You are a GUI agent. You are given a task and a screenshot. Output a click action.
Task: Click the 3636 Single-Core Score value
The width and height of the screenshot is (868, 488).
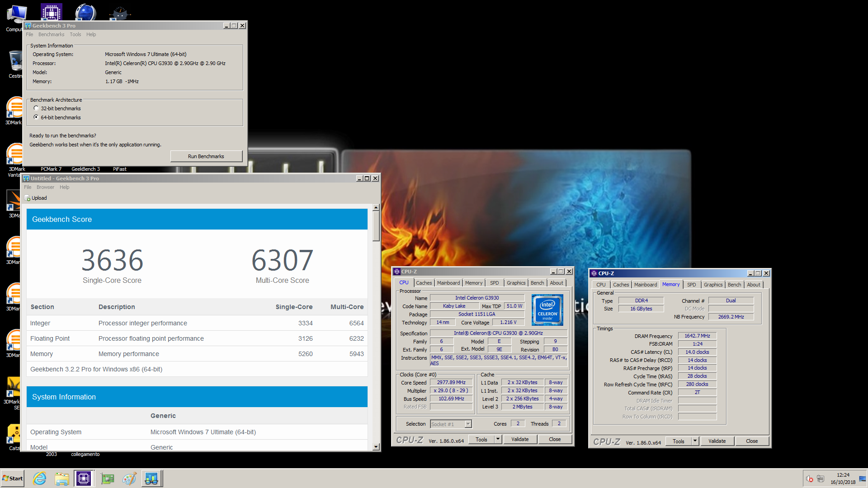(x=112, y=261)
